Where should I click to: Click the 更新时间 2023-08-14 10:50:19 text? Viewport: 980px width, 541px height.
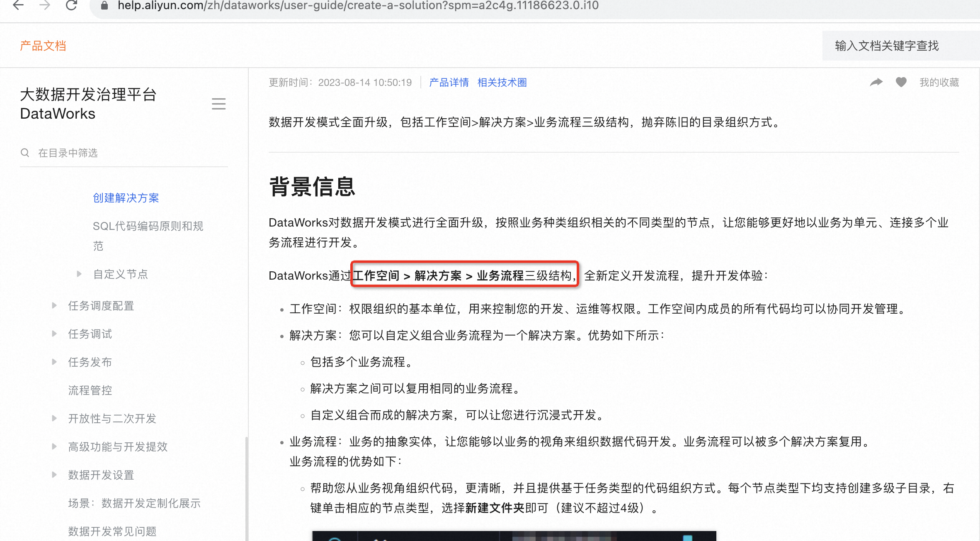tap(340, 83)
